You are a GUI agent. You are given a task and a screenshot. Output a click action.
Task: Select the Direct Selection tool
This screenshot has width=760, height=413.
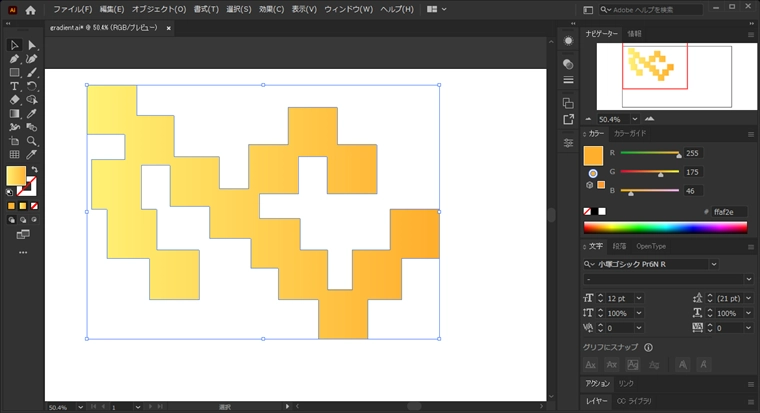pyautogui.click(x=32, y=45)
